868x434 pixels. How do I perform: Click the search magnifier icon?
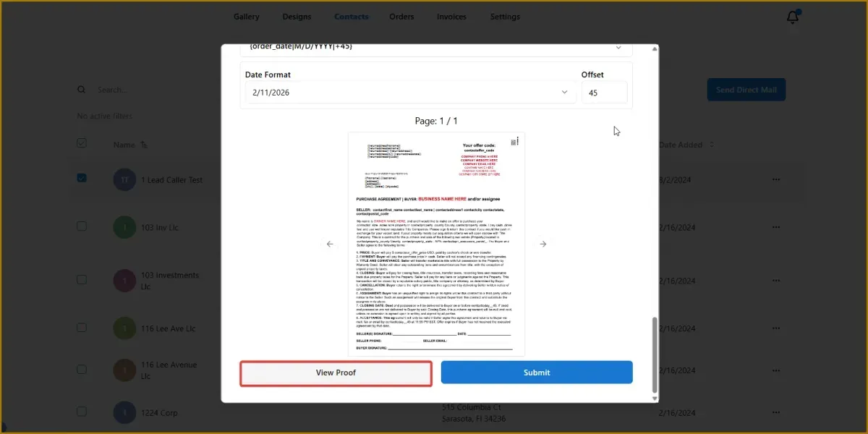pos(82,90)
